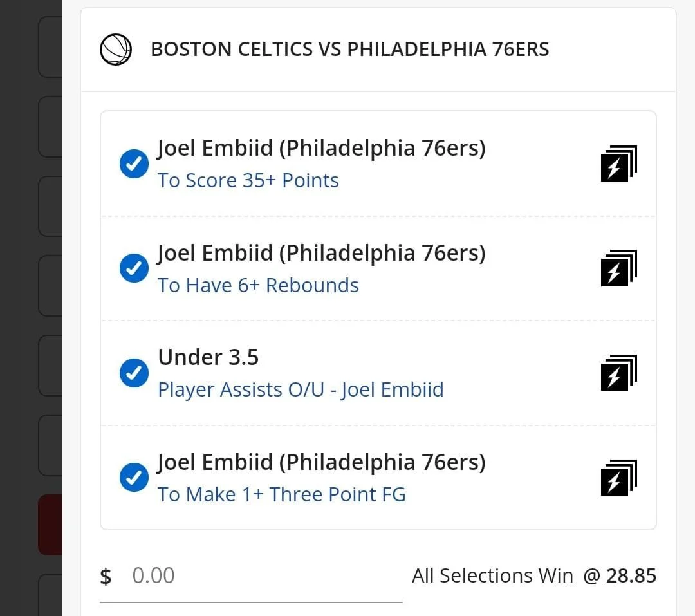This screenshot has width=695, height=616.
Task: Click lightning icon beside To Have 6+ Rebounds
Action: click(x=618, y=268)
